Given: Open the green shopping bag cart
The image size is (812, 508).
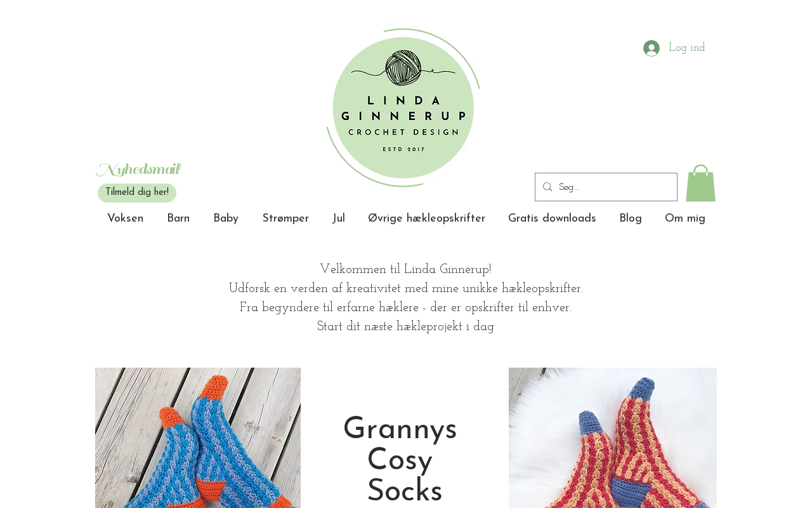Looking at the screenshot, I should coord(700,183).
